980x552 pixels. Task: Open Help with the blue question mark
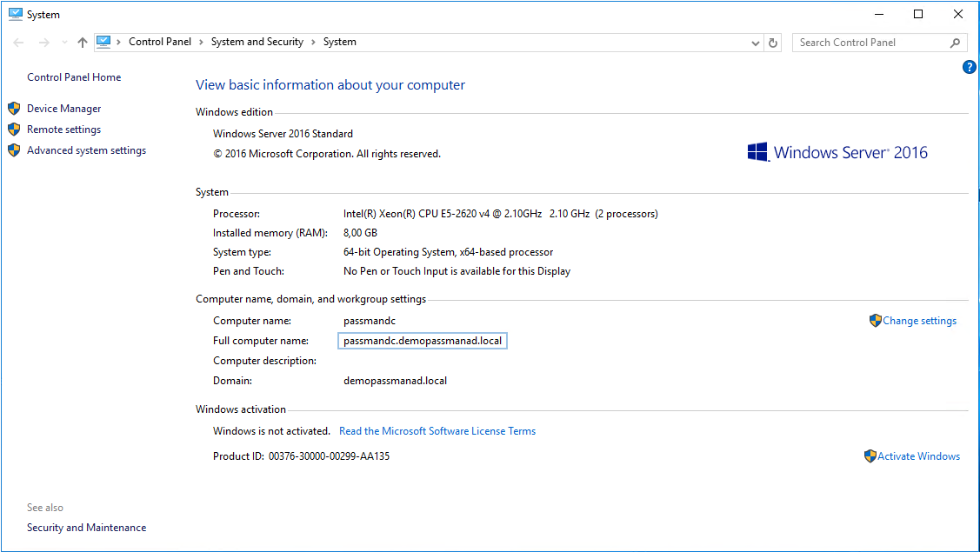coord(970,67)
